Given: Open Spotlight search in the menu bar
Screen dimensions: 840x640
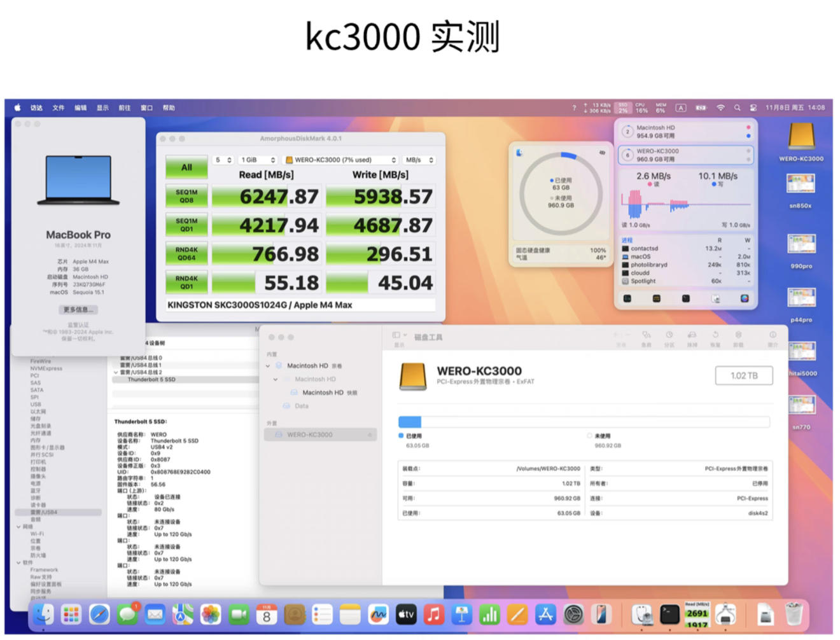Looking at the screenshot, I should tap(737, 108).
